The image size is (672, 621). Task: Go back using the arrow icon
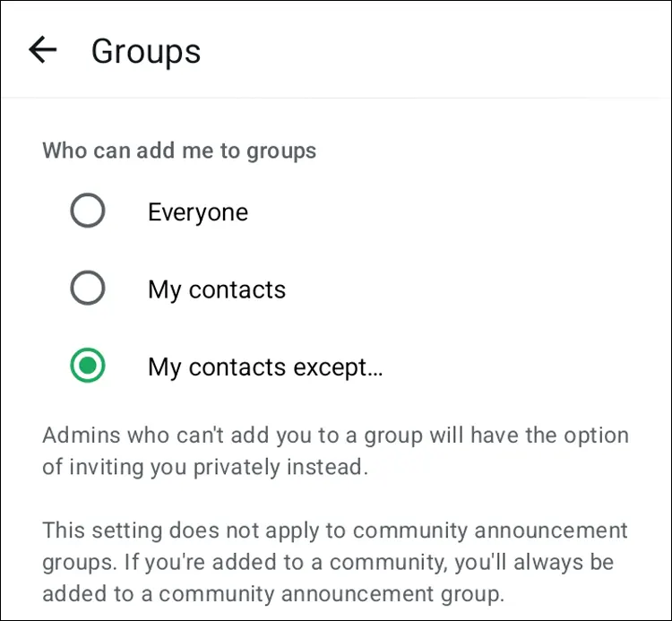click(42, 50)
